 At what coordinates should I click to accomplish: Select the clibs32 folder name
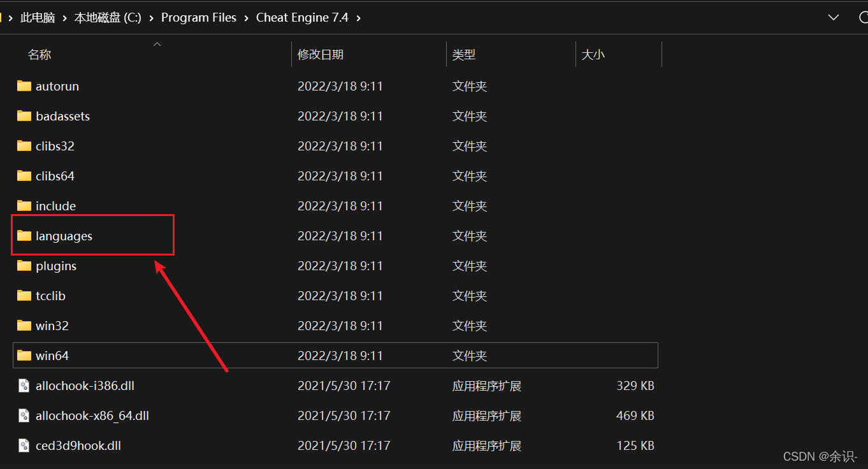coord(55,146)
